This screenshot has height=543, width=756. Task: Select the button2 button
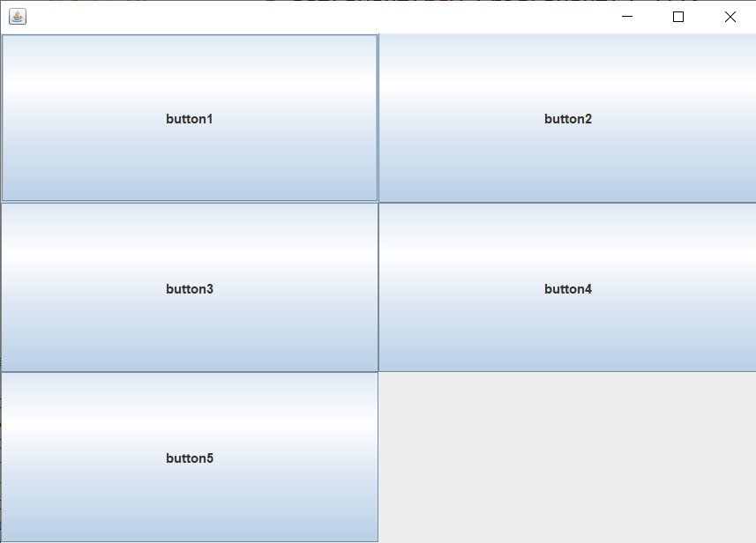pos(567,118)
